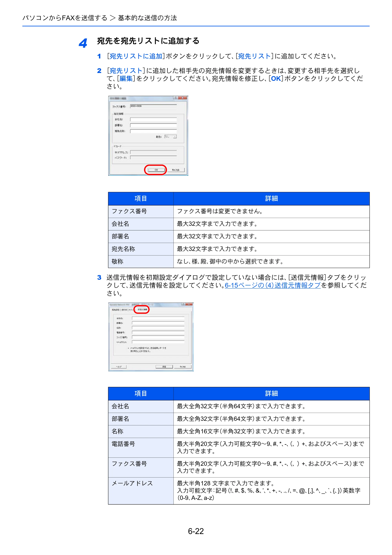The height and width of the screenshot is (555, 392).
Task: Click キャンセル in the sender information dialog
Action: point(183,367)
